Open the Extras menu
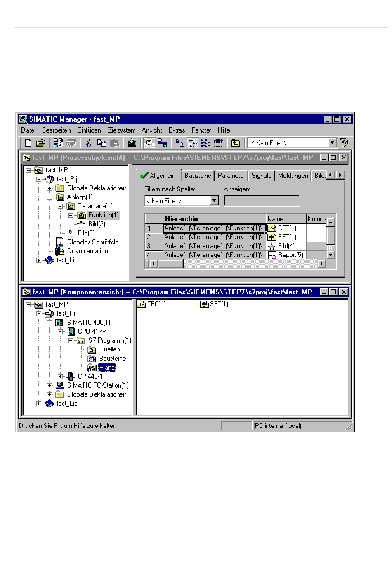392x577 pixels. pyautogui.click(x=177, y=130)
